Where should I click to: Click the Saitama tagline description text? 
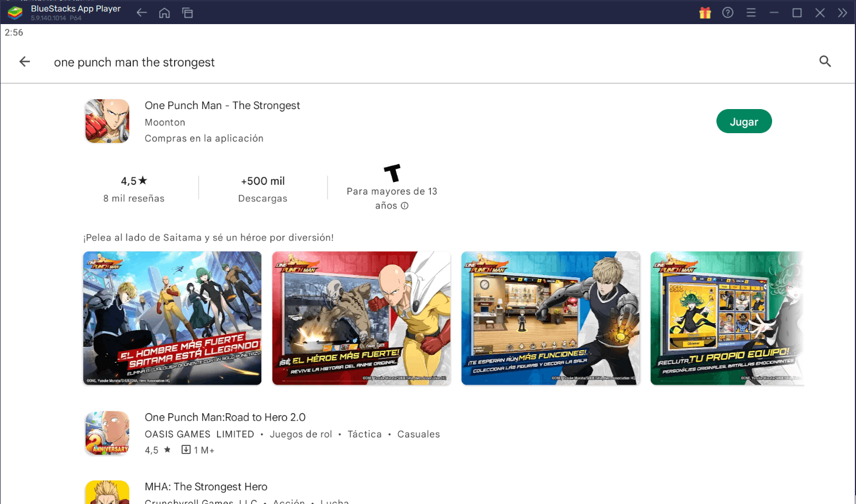[x=209, y=238]
